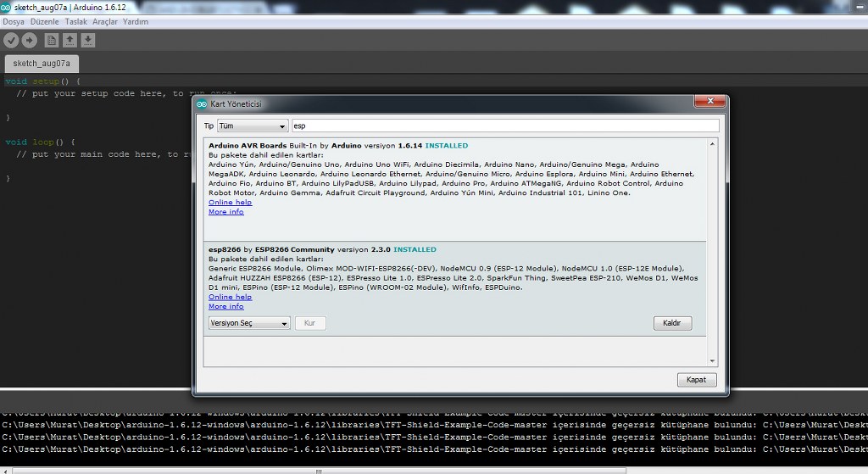The height and width of the screenshot is (474, 868).
Task: Click the board list scroll-down arrow
Action: coord(712,361)
